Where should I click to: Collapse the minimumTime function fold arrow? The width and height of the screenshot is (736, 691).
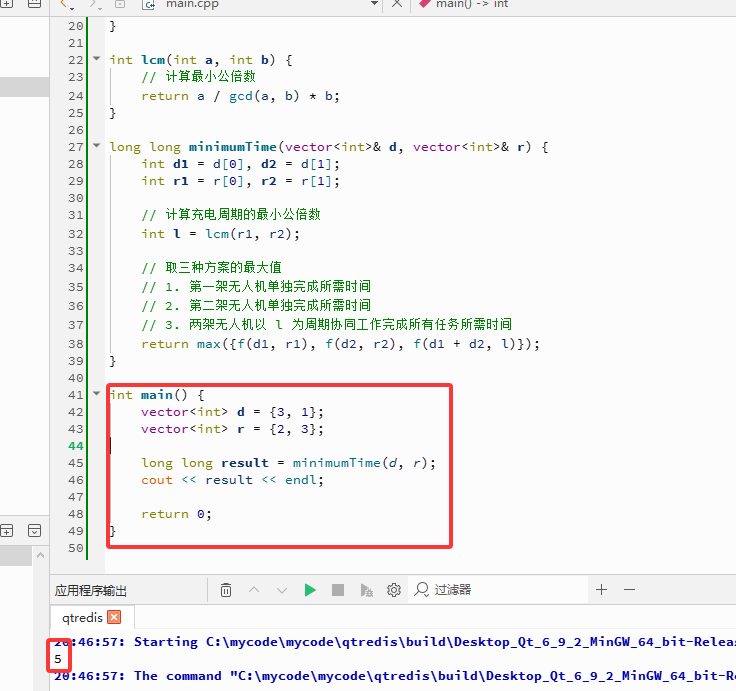pos(97,146)
